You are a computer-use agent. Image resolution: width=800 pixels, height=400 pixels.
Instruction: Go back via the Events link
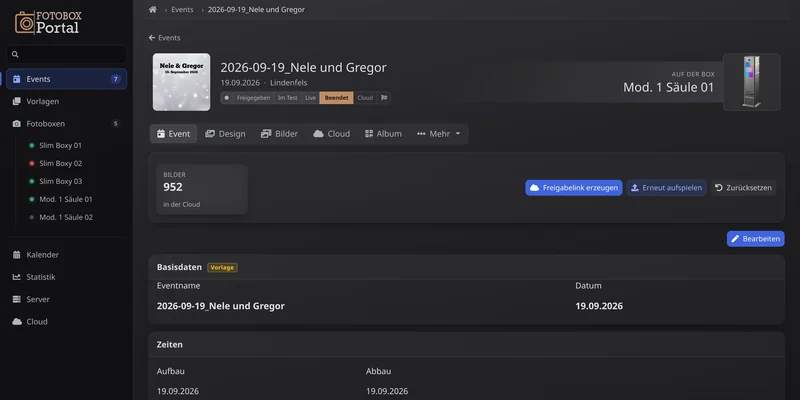coord(164,38)
